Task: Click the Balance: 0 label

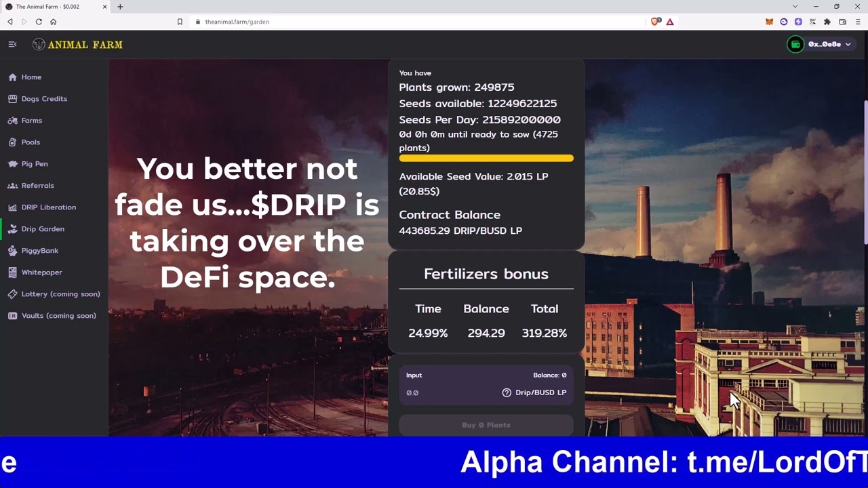Action: click(x=550, y=375)
